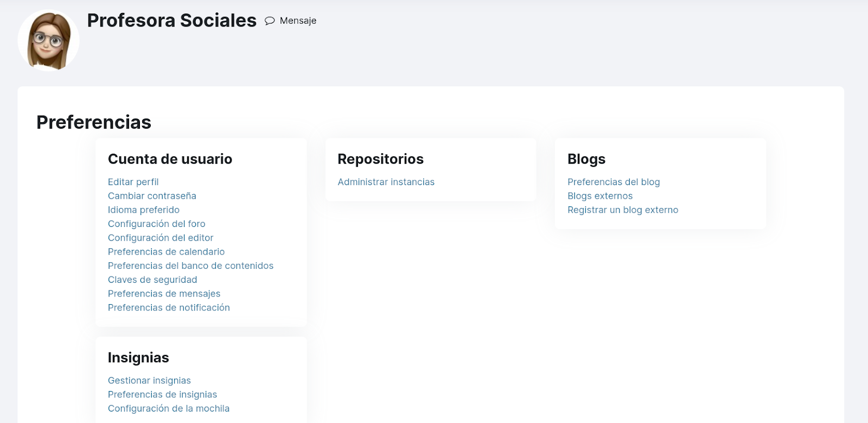Viewport: 868px width, 423px height.
Task: Go to Claves de seguridad
Action: point(152,280)
